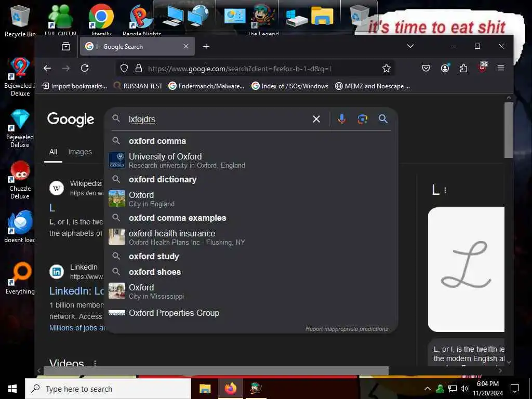Submit search with blue magnifier icon
The width and height of the screenshot is (532, 399).
[x=383, y=119]
